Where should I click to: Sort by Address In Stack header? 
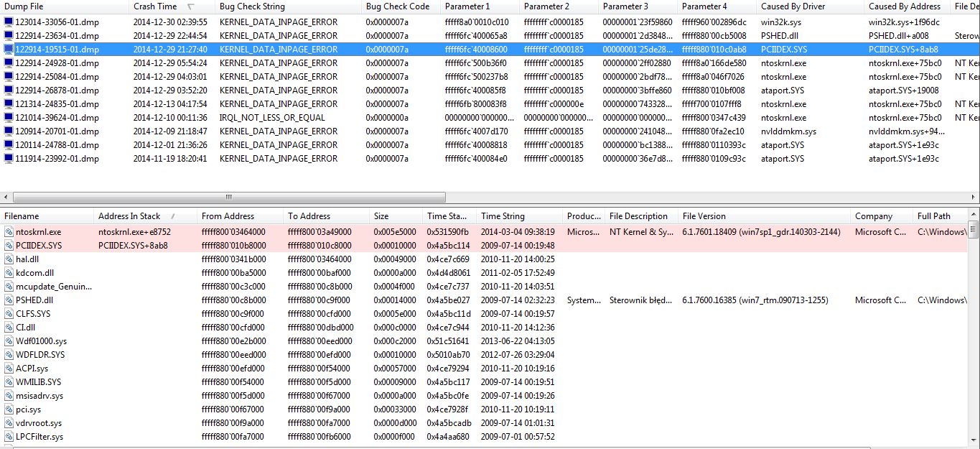coord(146,216)
